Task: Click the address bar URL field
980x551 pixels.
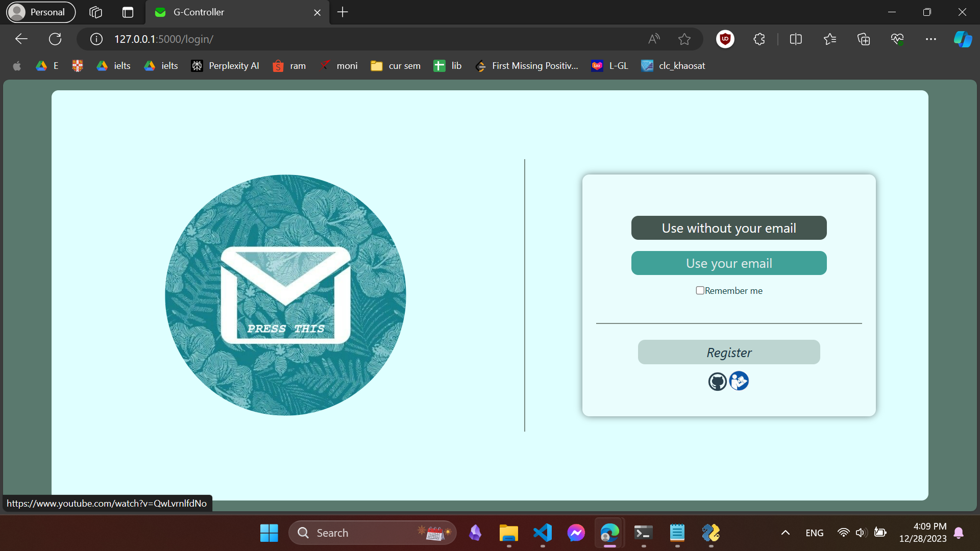Action: 357,39
